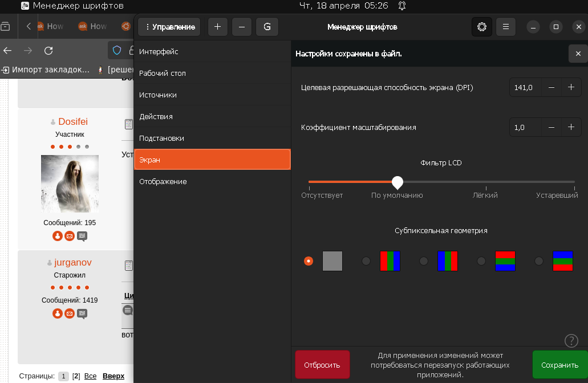This screenshot has width=588, height=383.
Task: Increase the Коэффициент масштабирования value
Action: (571, 128)
